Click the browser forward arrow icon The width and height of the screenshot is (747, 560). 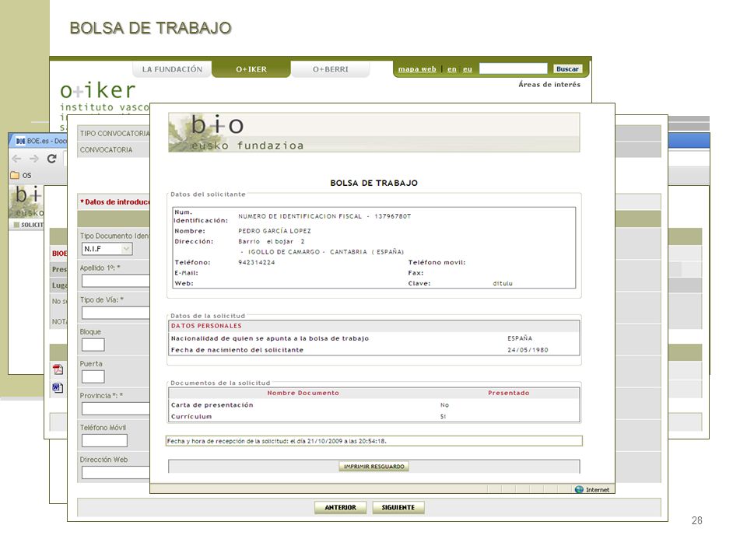click(x=33, y=159)
